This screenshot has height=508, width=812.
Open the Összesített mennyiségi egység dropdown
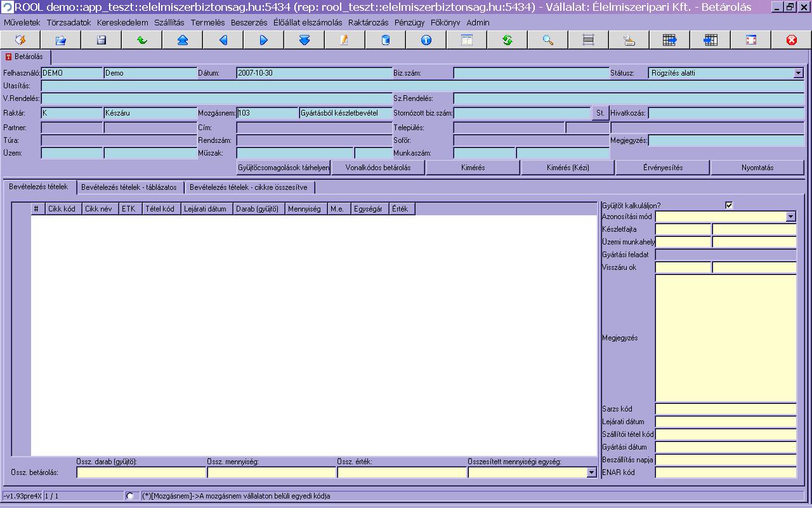pyautogui.click(x=591, y=472)
